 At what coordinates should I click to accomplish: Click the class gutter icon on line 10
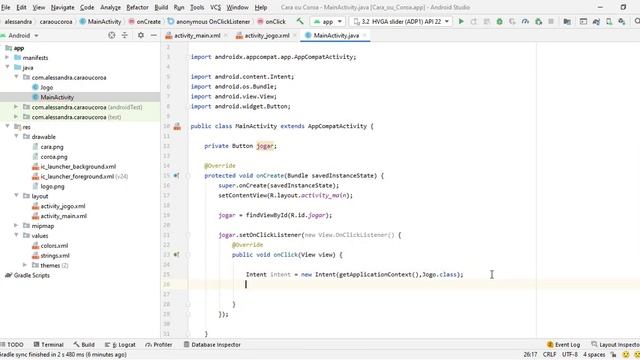[177, 127]
